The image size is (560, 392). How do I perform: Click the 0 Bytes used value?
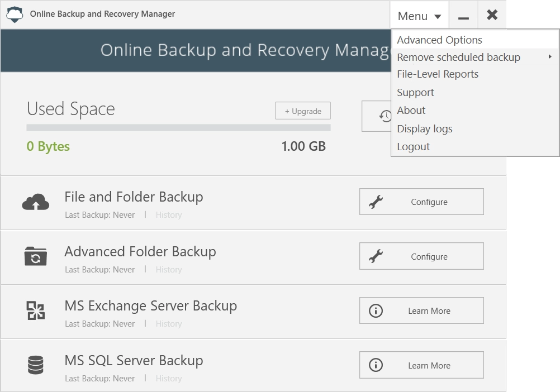48,146
